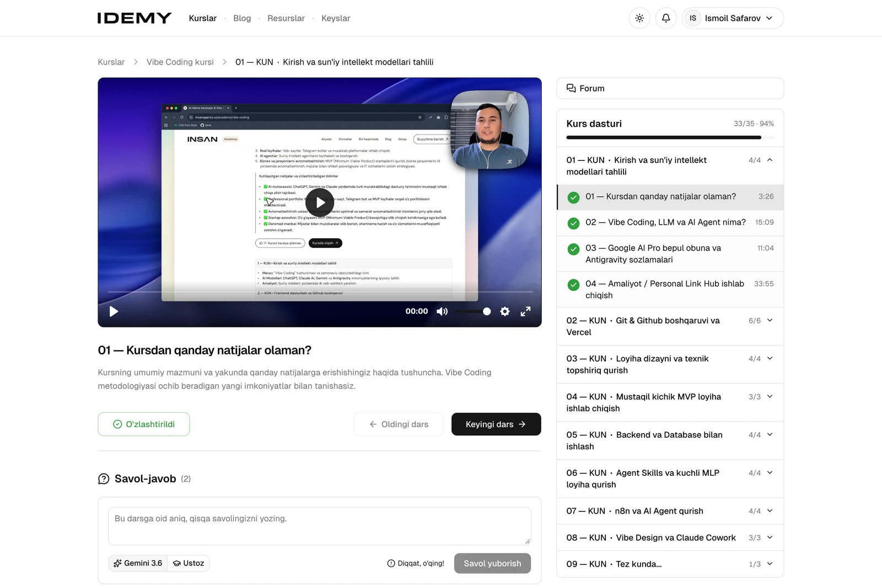
Task: Expand 09 — KUN Tez kunda section
Action: coord(670,564)
